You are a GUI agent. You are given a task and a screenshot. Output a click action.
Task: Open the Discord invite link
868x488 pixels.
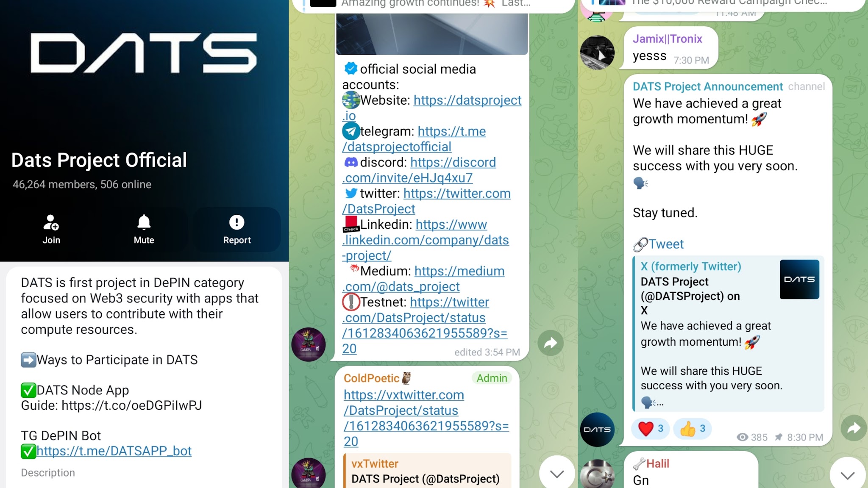(419, 170)
